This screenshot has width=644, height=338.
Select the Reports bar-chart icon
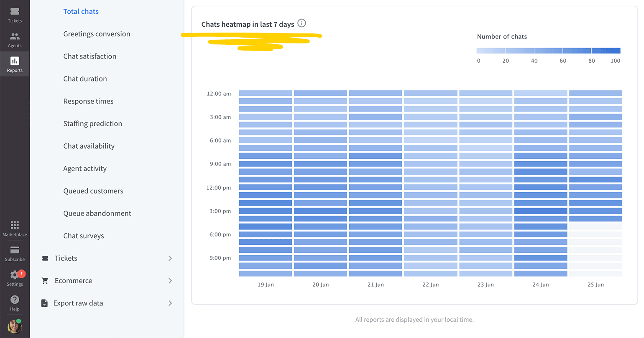click(x=15, y=61)
